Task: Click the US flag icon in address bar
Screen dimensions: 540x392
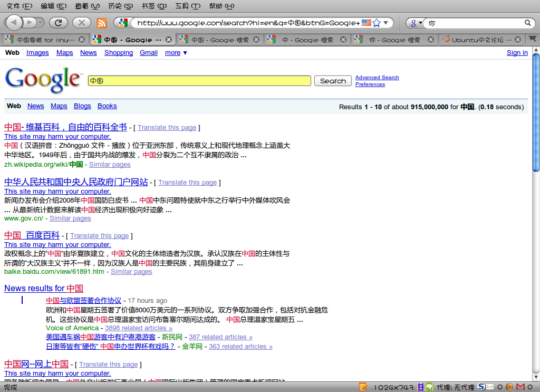Action: [x=366, y=23]
